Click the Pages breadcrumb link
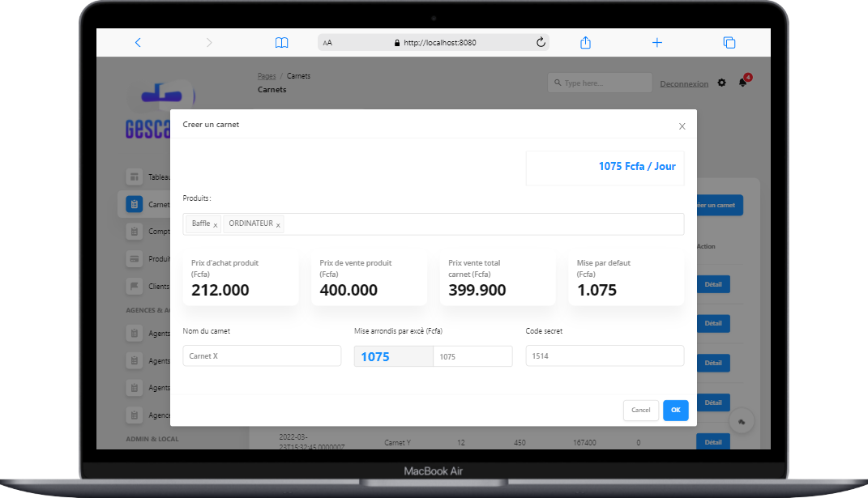Image resolution: width=868 pixels, height=498 pixels. pyautogui.click(x=267, y=76)
